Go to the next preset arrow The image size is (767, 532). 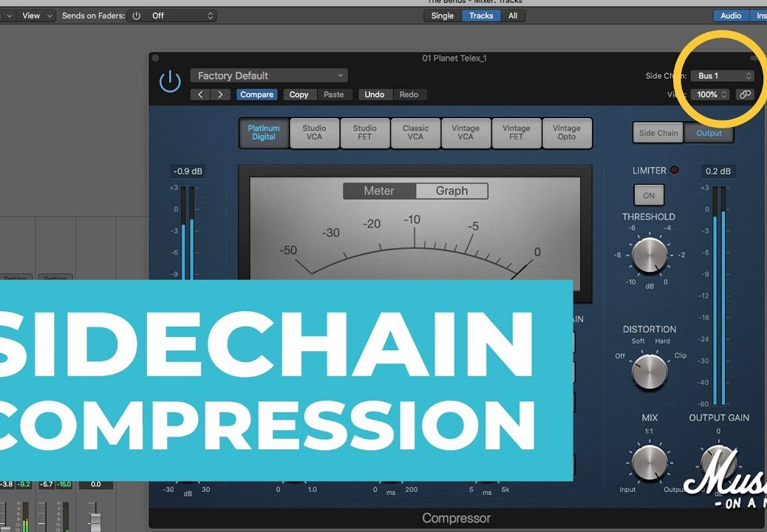tap(221, 95)
